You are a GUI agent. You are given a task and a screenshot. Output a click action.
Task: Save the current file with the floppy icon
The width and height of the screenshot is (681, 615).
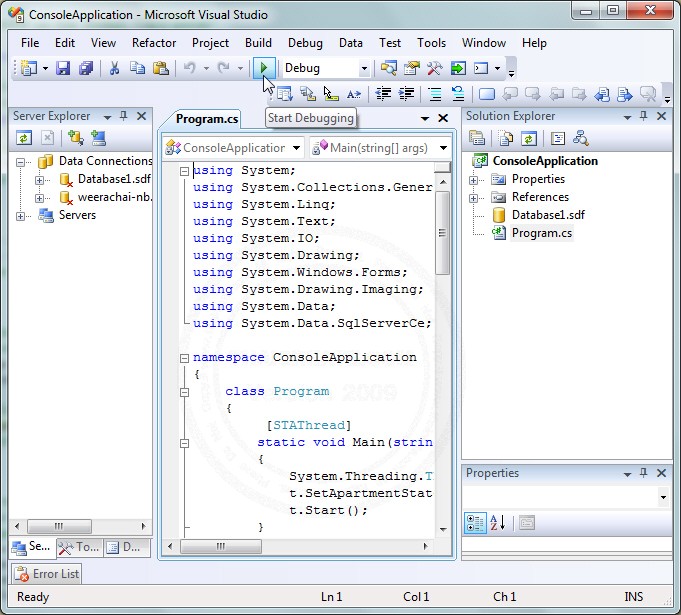point(63,68)
